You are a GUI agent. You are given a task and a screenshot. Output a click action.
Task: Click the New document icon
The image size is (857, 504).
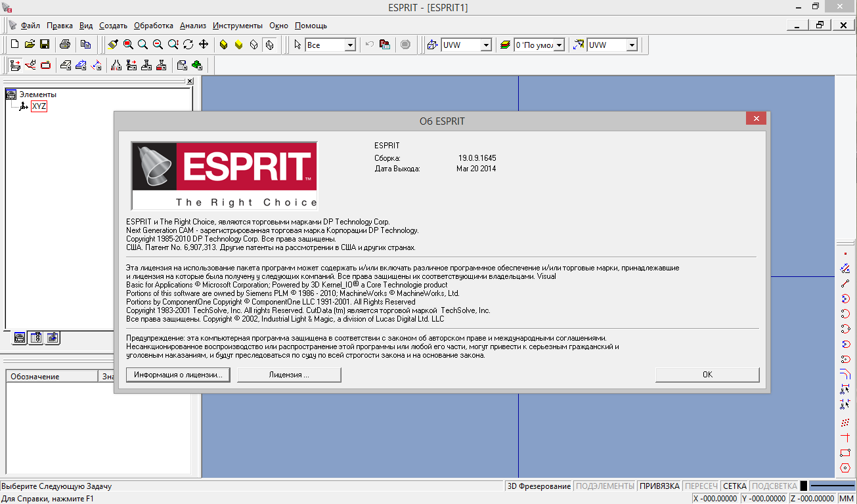(x=15, y=45)
